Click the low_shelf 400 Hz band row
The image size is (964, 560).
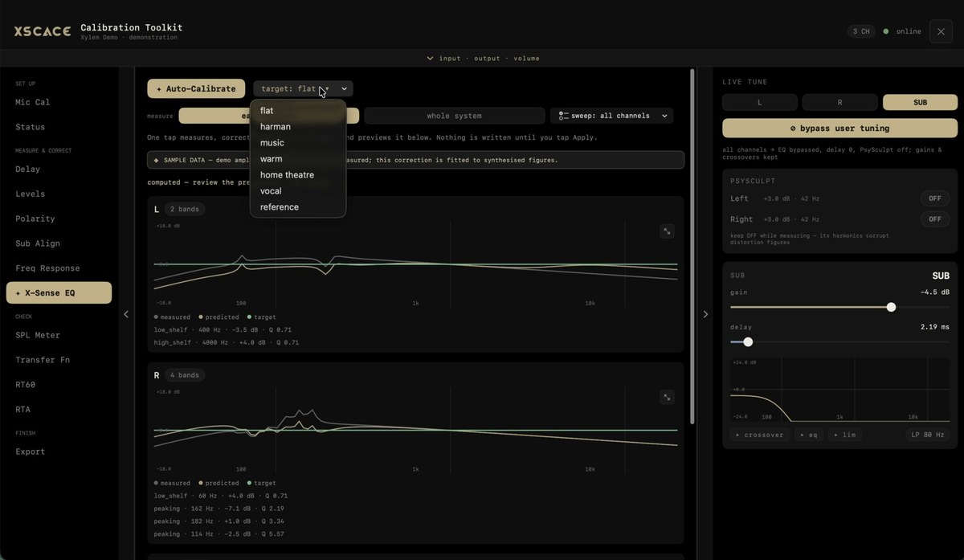coord(221,329)
